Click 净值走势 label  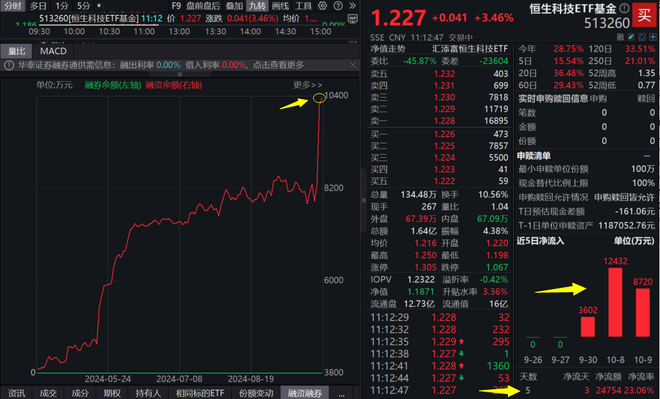(x=388, y=49)
